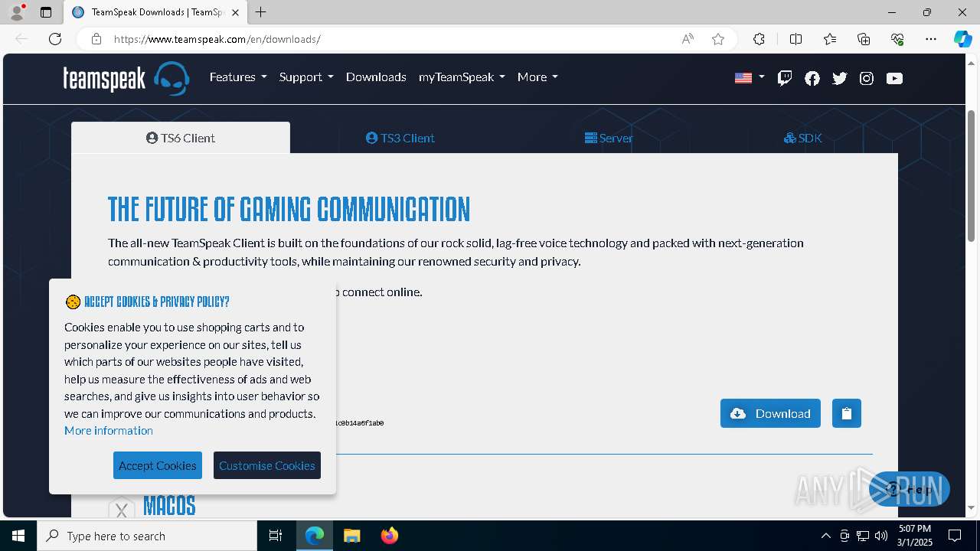Toggle read aloud in address bar

click(x=688, y=39)
